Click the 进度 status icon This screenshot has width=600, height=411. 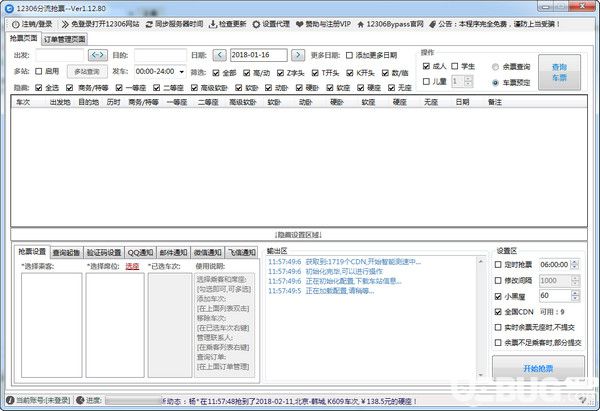(x=80, y=400)
